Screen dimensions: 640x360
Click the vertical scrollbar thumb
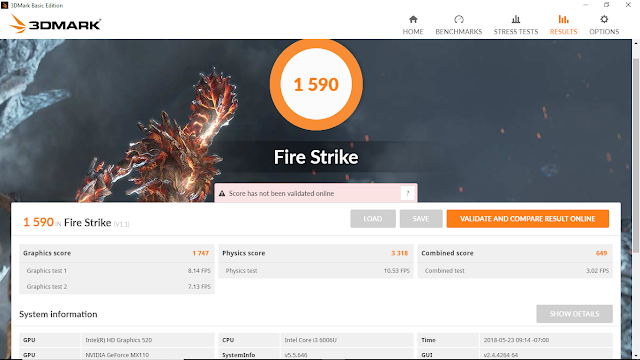636,155
